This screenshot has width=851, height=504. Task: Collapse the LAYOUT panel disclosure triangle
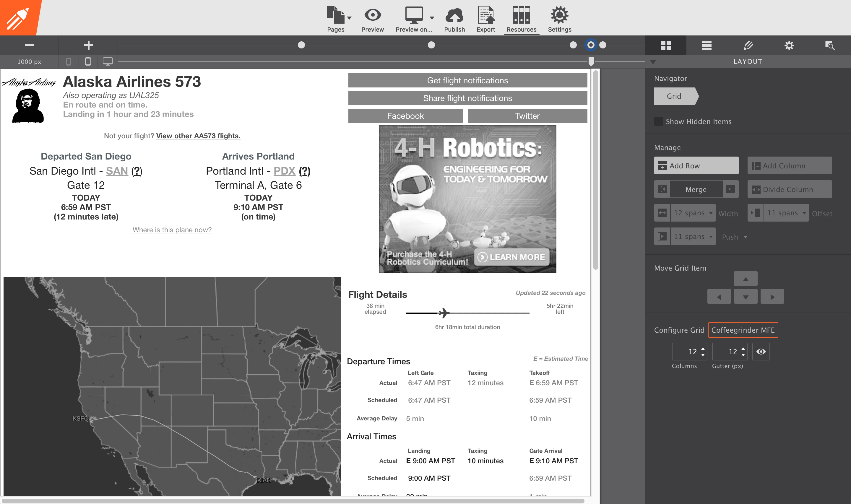(x=653, y=62)
